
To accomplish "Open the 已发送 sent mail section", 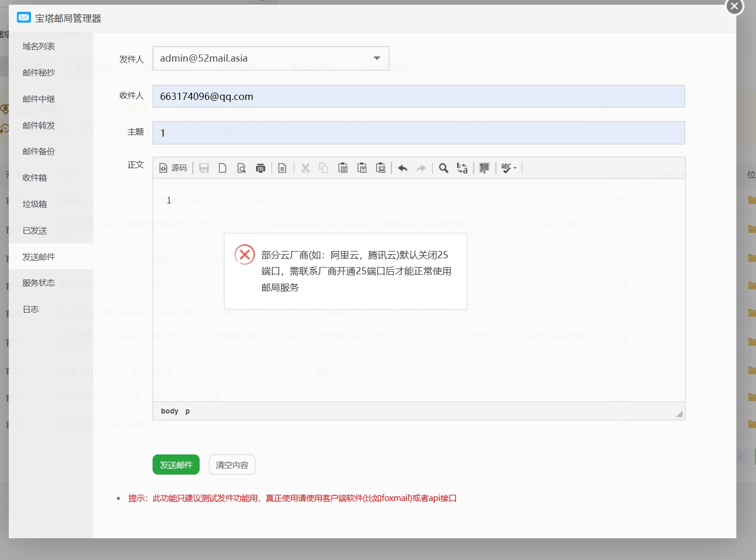I will 34,230.
